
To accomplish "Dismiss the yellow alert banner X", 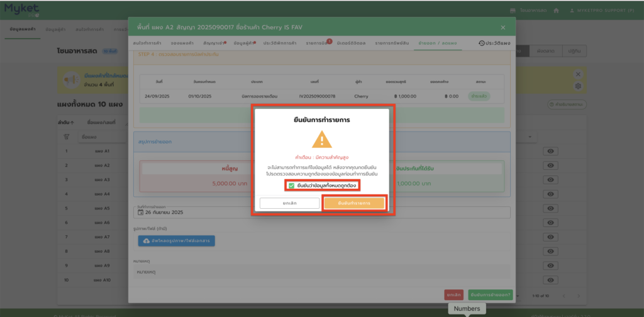I will (578, 74).
